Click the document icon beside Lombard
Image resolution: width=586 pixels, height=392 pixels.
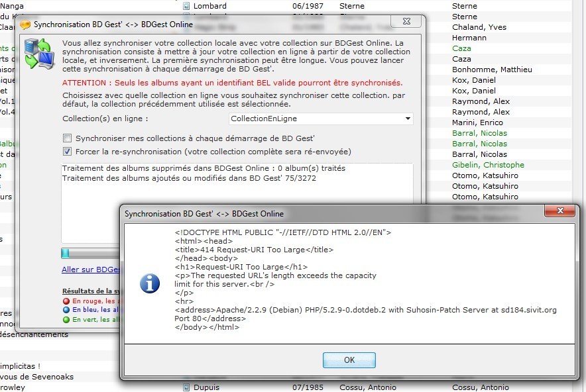tap(187, 6)
